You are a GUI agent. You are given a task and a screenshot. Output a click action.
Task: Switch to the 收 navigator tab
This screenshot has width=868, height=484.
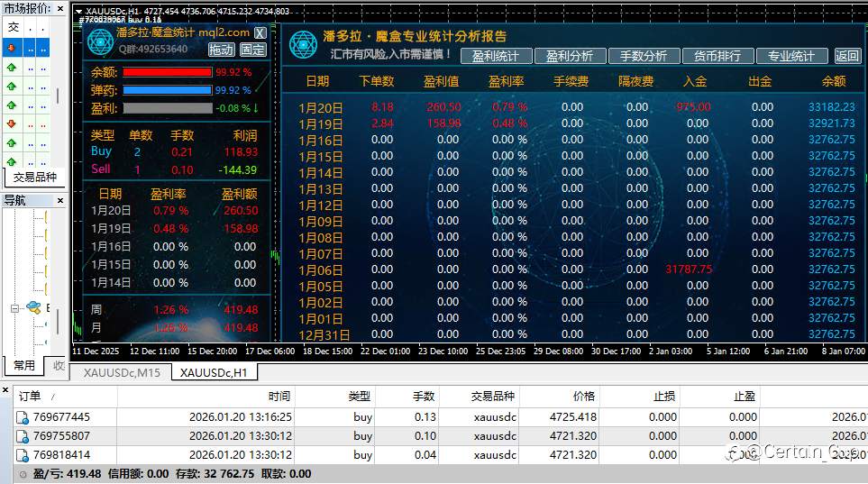tap(59, 366)
